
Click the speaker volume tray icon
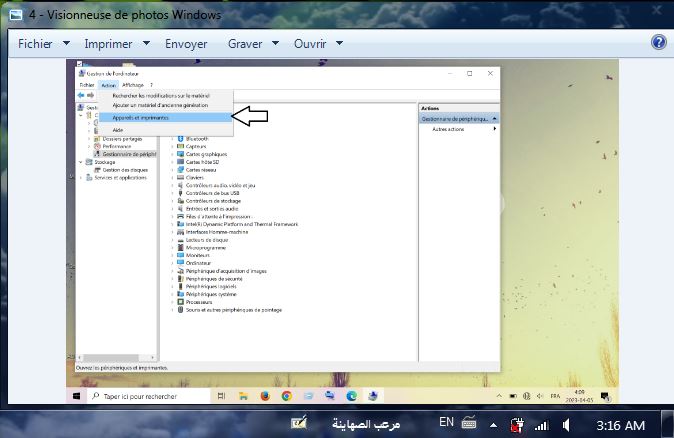[566, 425]
